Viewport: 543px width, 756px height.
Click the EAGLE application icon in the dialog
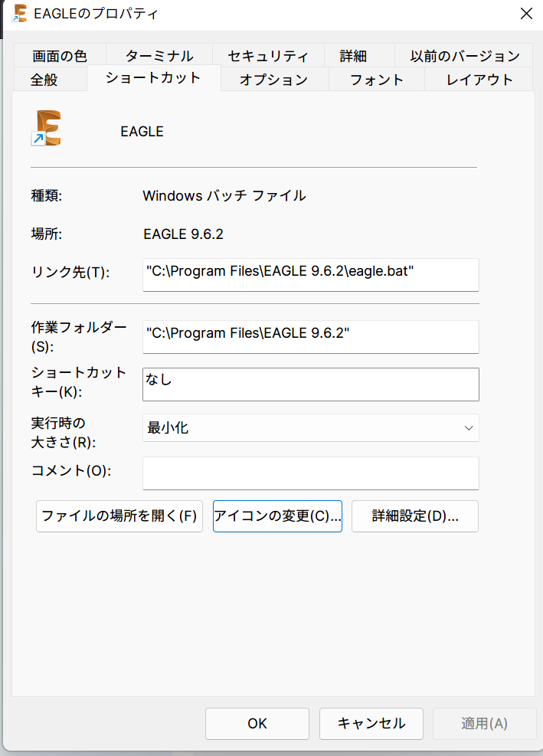click(x=46, y=126)
